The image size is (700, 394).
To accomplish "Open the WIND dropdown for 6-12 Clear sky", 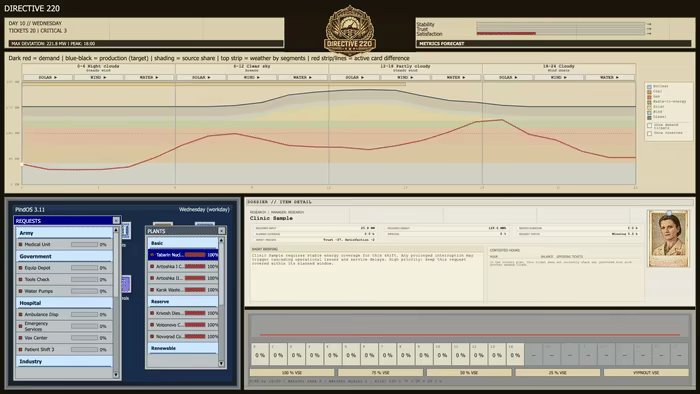I will click(x=252, y=77).
